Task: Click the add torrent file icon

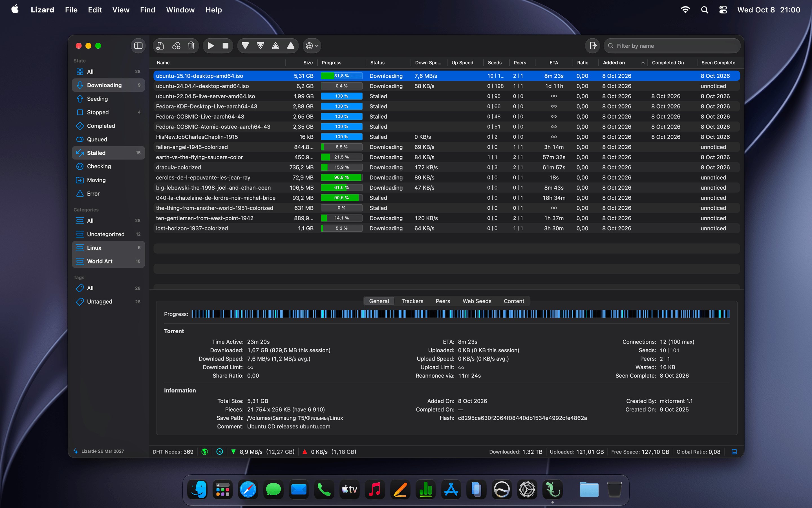Action: (160, 46)
